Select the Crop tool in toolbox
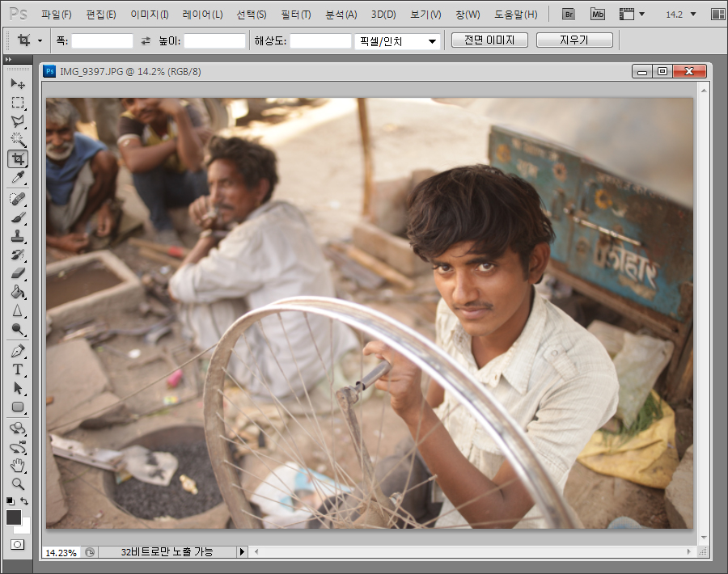728x574 pixels. point(18,158)
